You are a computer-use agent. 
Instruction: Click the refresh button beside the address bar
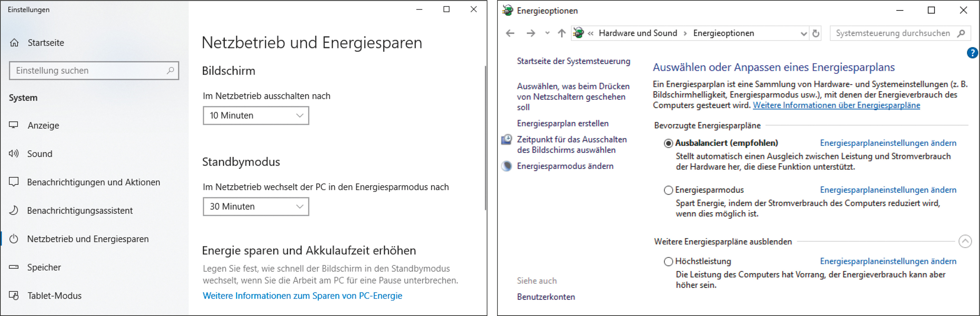pos(816,33)
